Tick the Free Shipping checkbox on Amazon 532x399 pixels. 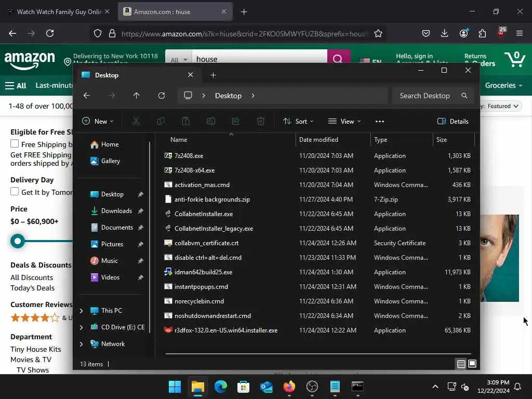click(x=15, y=143)
